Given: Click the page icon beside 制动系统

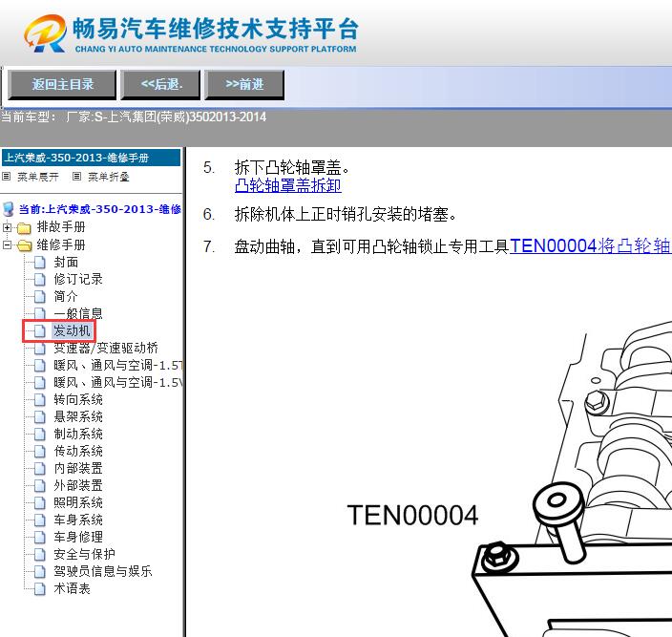Looking at the screenshot, I should pyautogui.click(x=39, y=435).
